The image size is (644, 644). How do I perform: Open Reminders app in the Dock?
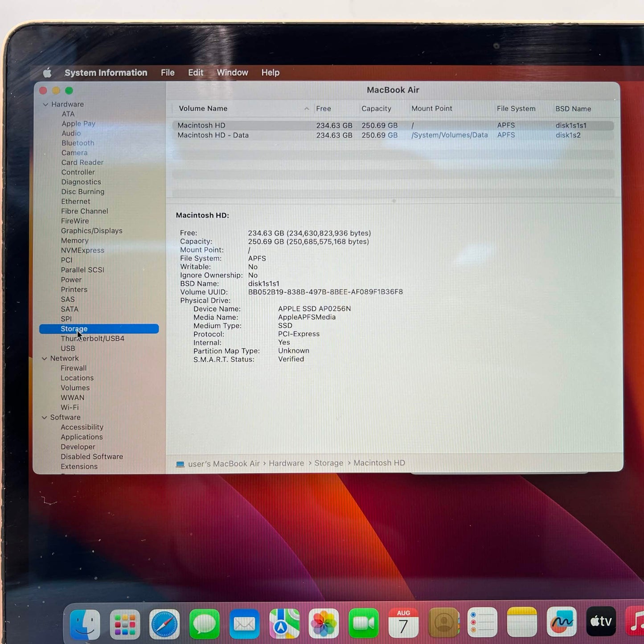coord(482,622)
